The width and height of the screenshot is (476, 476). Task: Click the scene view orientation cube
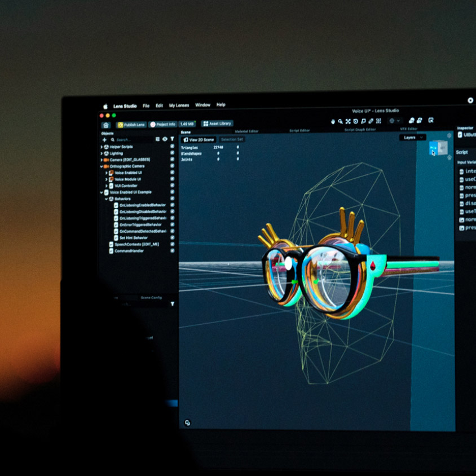(x=438, y=148)
